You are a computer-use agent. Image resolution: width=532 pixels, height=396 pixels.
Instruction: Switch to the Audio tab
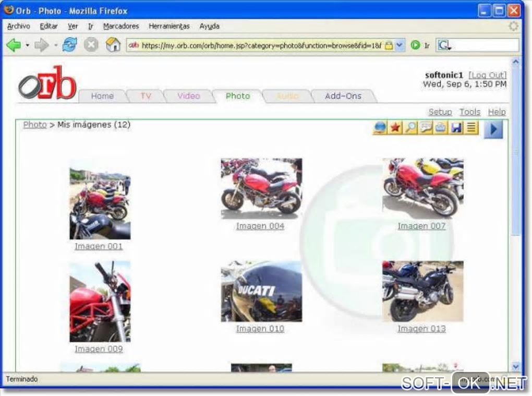point(287,96)
